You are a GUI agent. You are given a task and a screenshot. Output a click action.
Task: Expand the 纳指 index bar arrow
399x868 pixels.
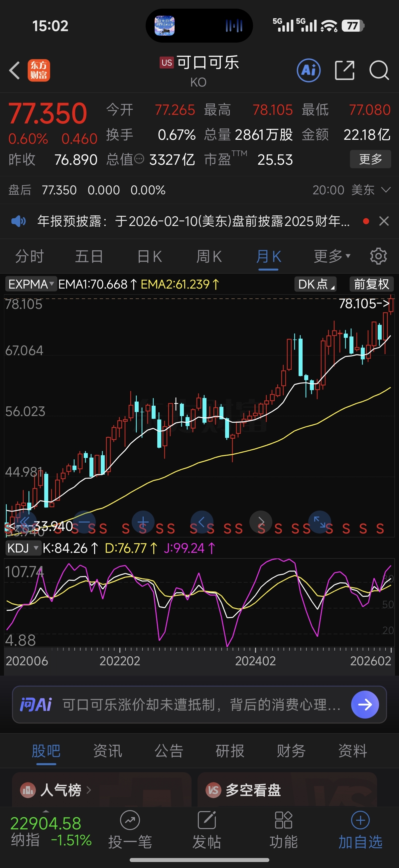[46, 811]
